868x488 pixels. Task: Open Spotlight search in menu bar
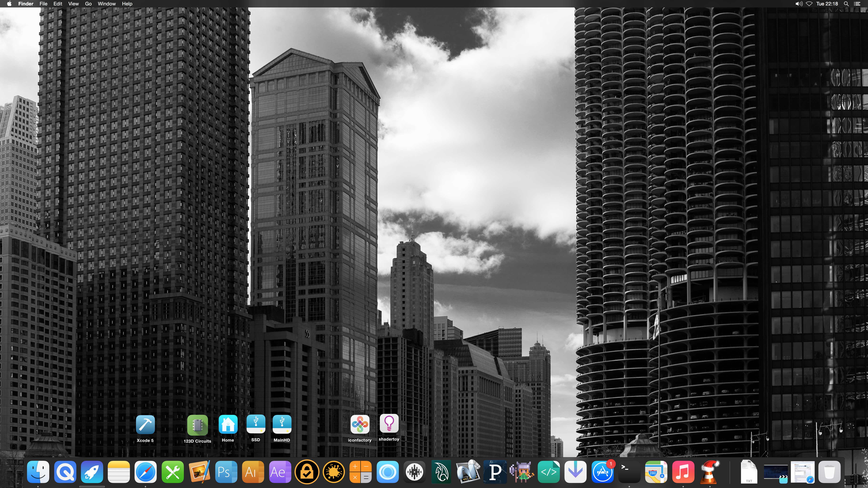tap(846, 4)
